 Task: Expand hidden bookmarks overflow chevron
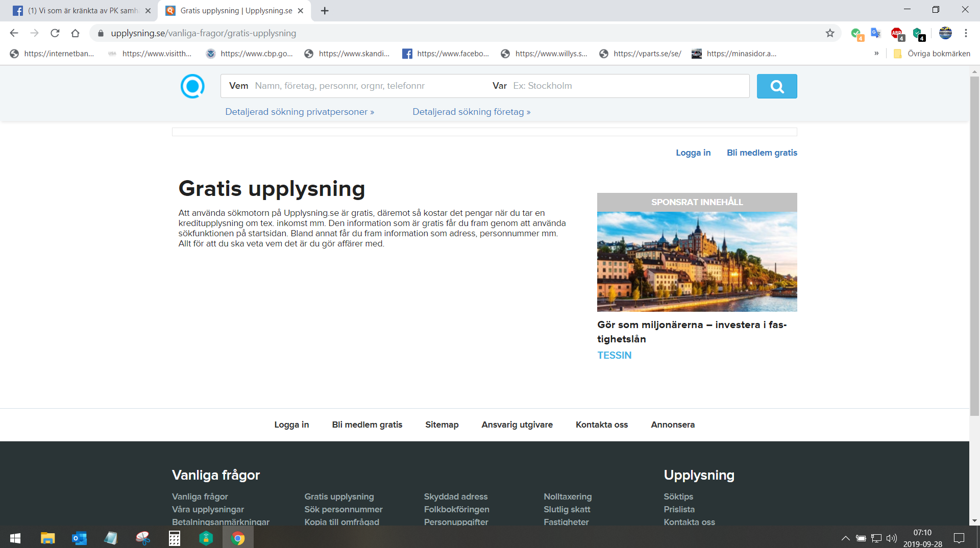(x=876, y=54)
